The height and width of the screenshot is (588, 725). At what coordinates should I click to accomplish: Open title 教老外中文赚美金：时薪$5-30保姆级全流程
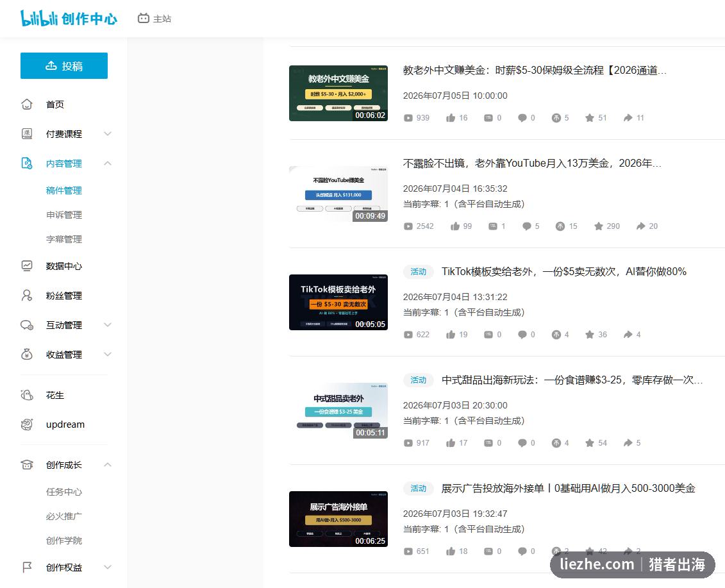[x=535, y=71]
